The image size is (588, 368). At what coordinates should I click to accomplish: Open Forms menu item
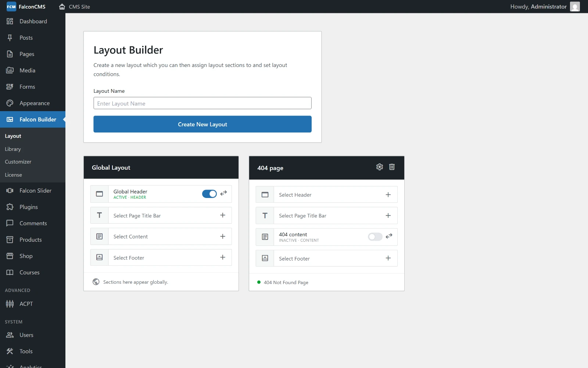click(x=33, y=87)
